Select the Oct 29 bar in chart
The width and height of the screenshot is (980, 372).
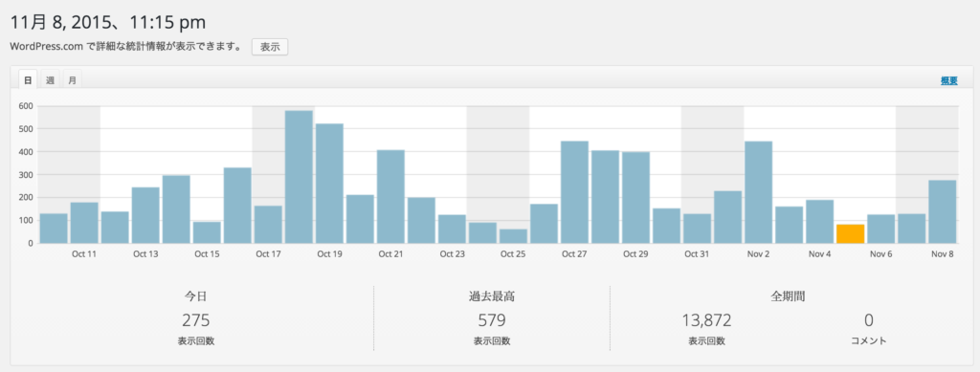636,197
